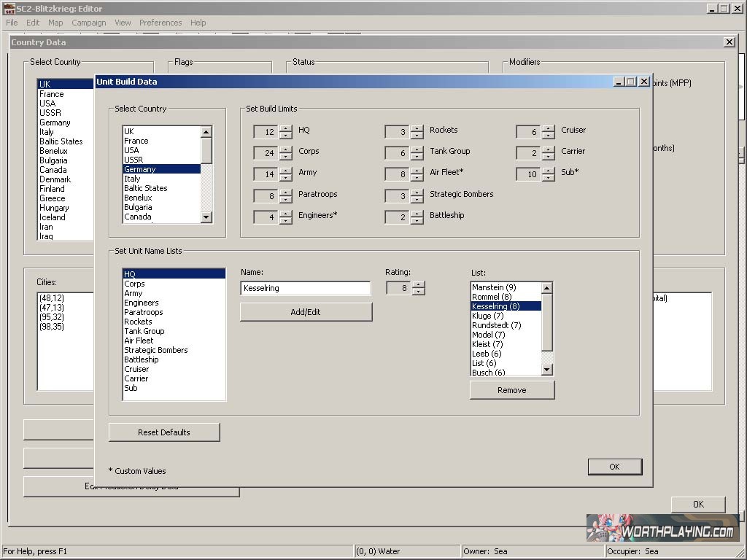Increase the HQ build limit spinner
Viewport: 747px width, 560px height.
(x=285, y=128)
